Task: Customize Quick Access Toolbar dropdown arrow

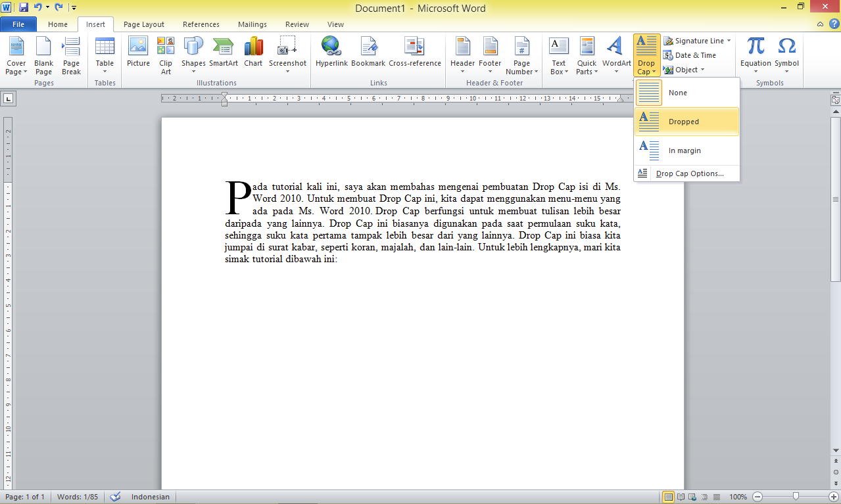Action: pyautogui.click(x=73, y=8)
